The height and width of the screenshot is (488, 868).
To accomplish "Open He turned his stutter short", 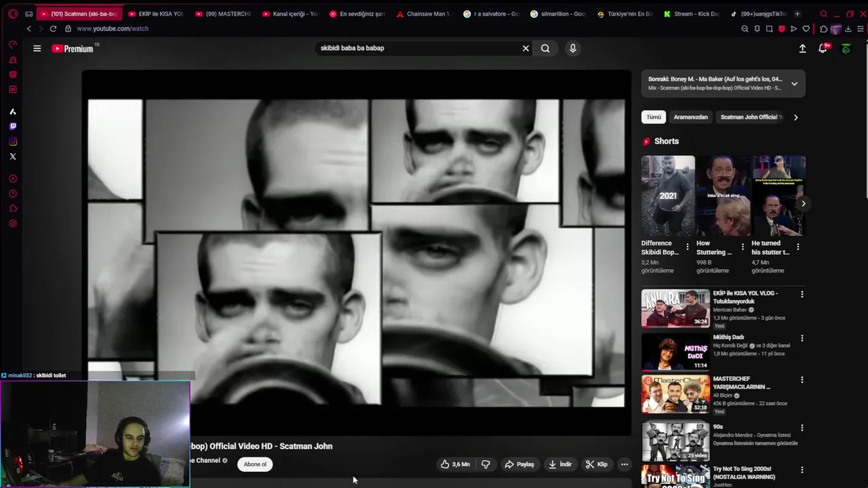I will tap(778, 196).
